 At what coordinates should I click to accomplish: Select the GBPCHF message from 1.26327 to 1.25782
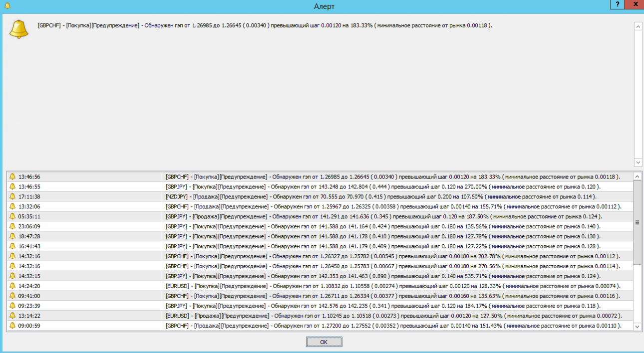click(x=393, y=256)
